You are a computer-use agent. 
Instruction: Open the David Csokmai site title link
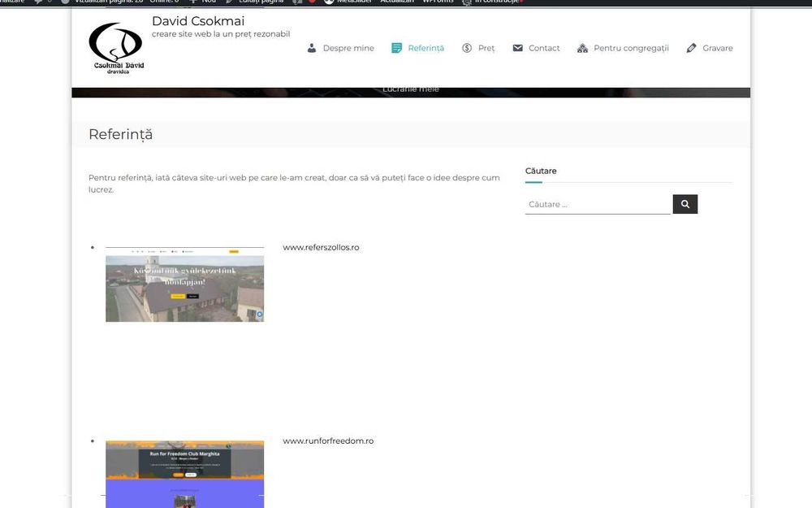pyautogui.click(x=198, y=21)
